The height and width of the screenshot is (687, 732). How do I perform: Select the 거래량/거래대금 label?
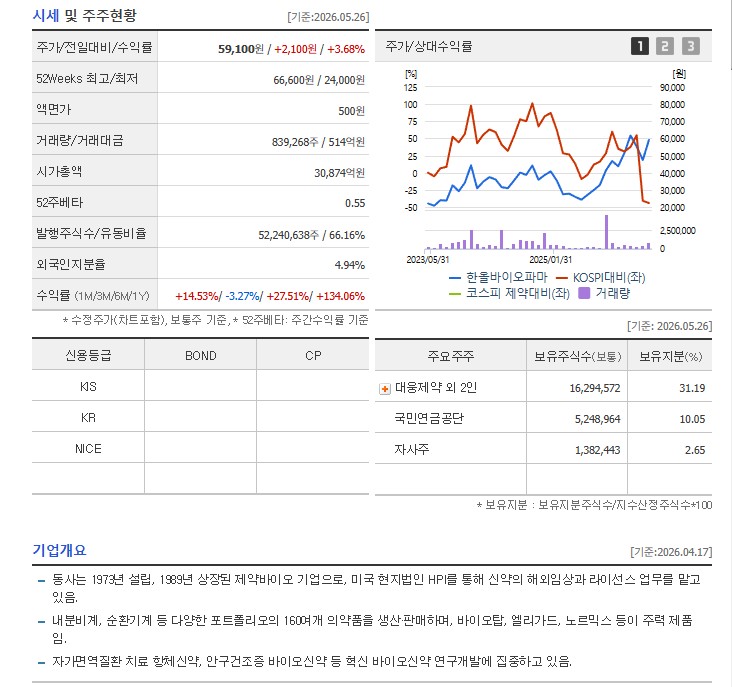click(80, 140)
